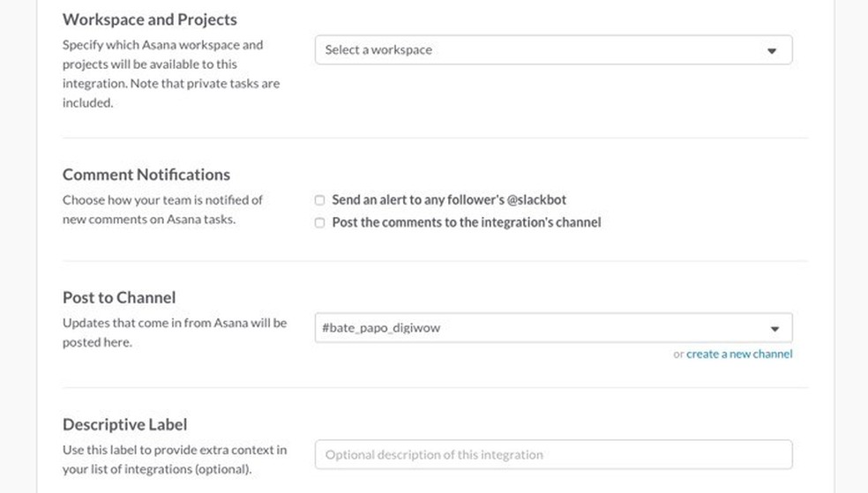Open the Select a workspace dropdown

553,50
